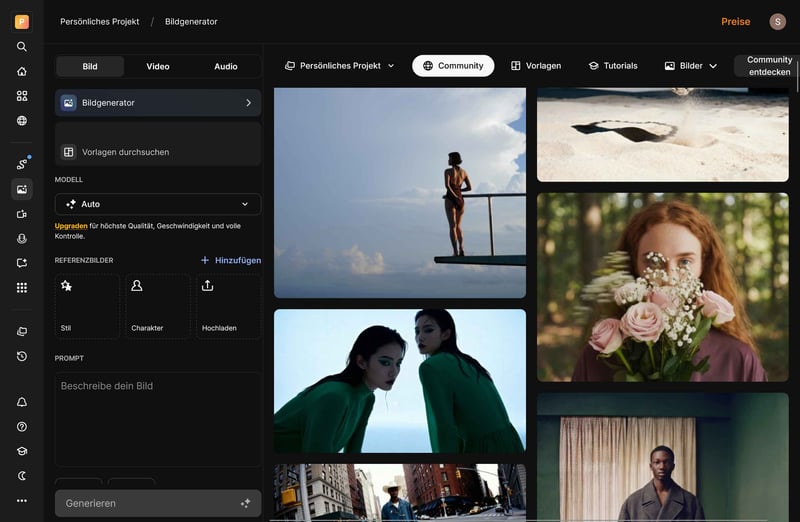Switch to the Video tab
Screen dimensions: 800x522
(x=158, y=67)
